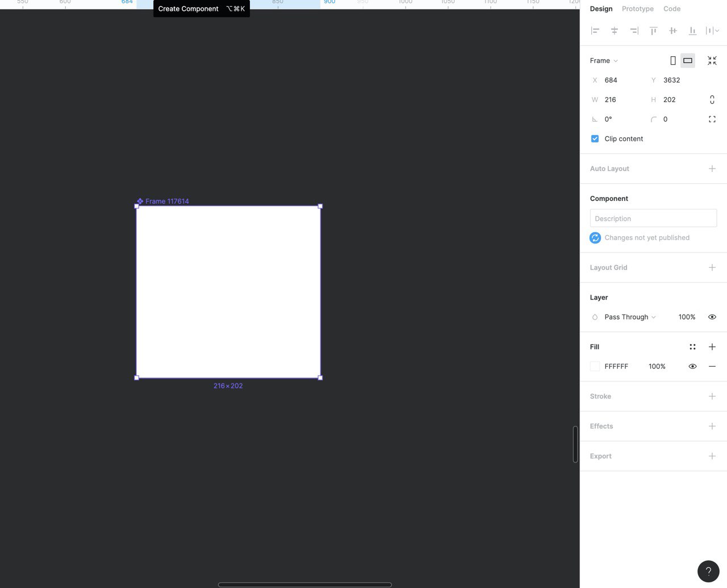Hide the FFFFFF fill
The width and height of the screenshot is (727, 588).
692,367
